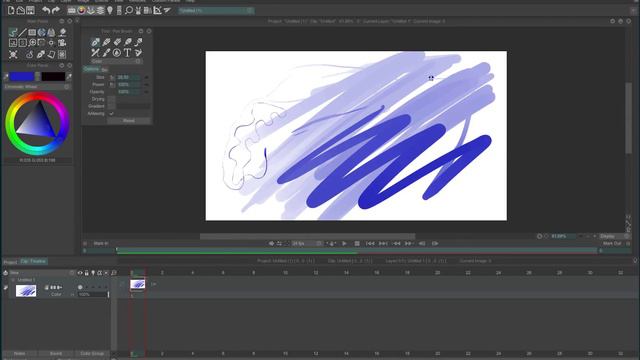Click the Reset button in tool panel
Screen dimensions: 640x360
click(129, 121)
